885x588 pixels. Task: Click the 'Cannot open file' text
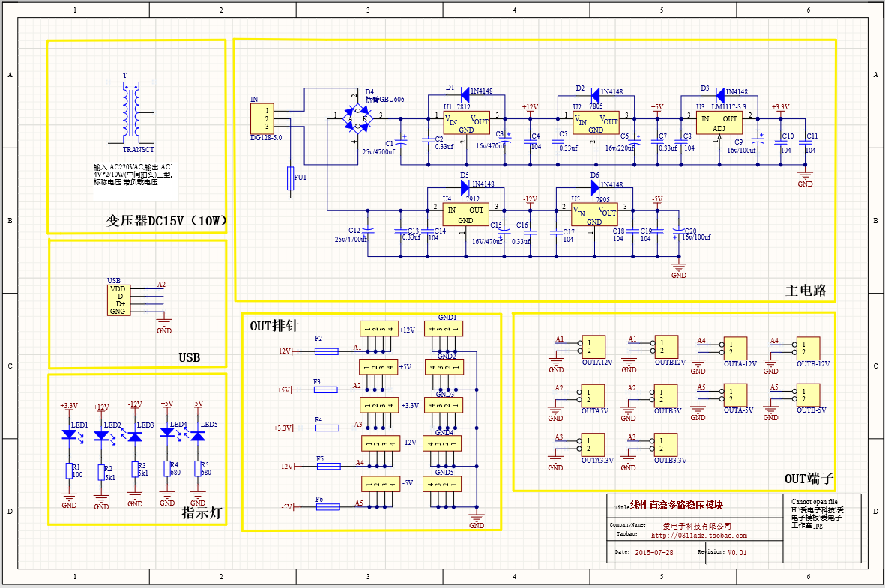pyautogui.click(x=815, y=502)
